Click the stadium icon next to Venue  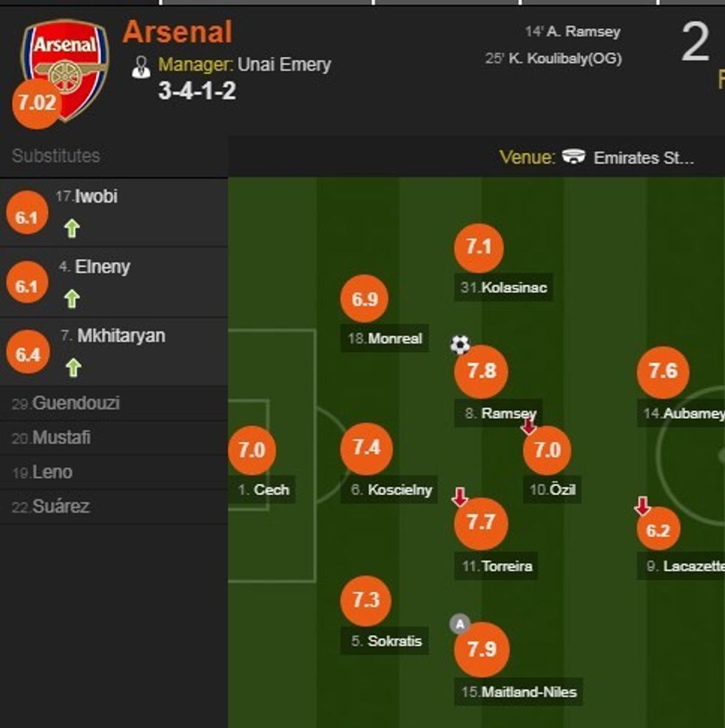point(573,157)
